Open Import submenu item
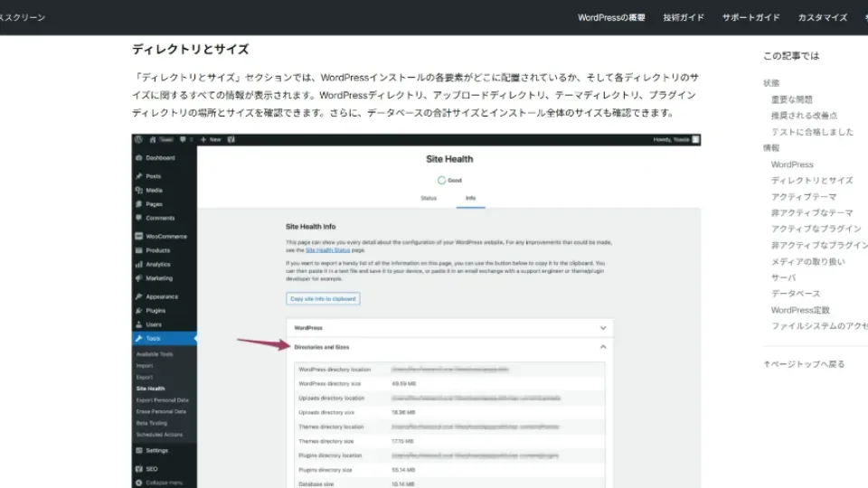Screen dimensions: 868x488 [145, 366]
